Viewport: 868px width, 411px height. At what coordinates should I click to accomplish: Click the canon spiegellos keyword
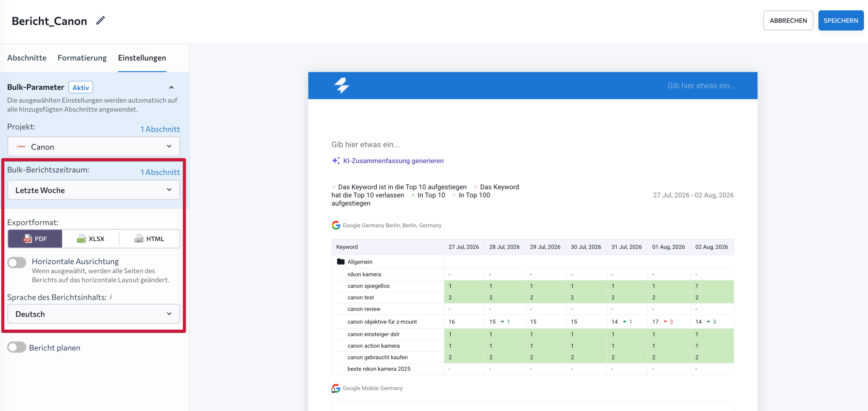(x=369, y=286)
